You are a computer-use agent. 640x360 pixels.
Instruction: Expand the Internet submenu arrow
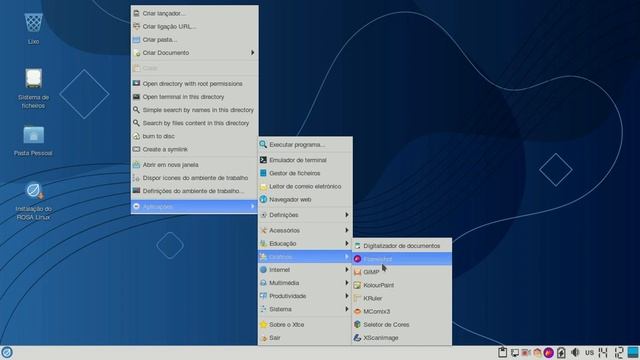[x=347, y=270]
